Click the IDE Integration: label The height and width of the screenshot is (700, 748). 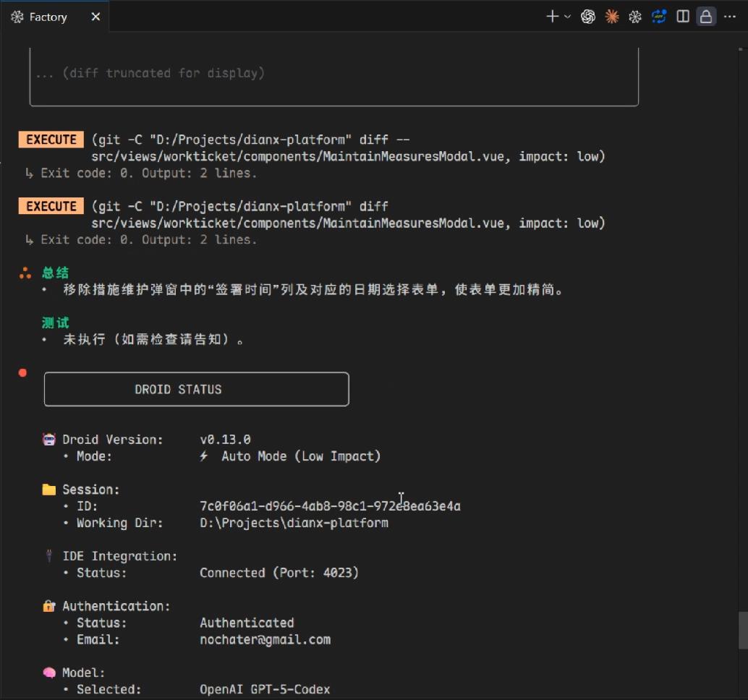120,556
